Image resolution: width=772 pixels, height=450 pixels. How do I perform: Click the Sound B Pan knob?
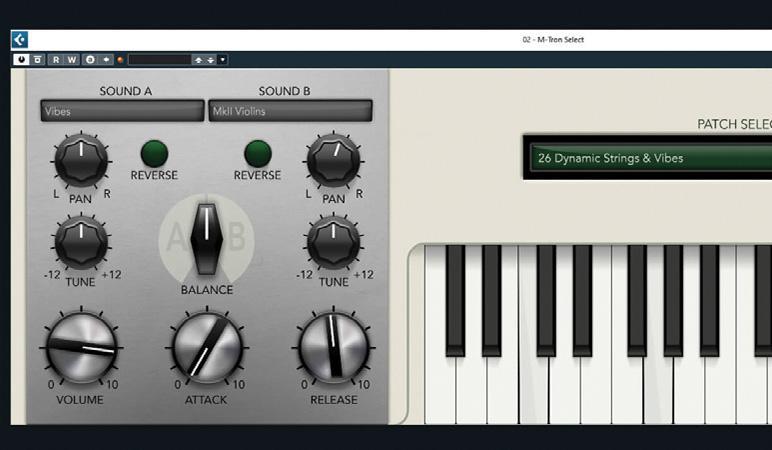pos(333,161)
